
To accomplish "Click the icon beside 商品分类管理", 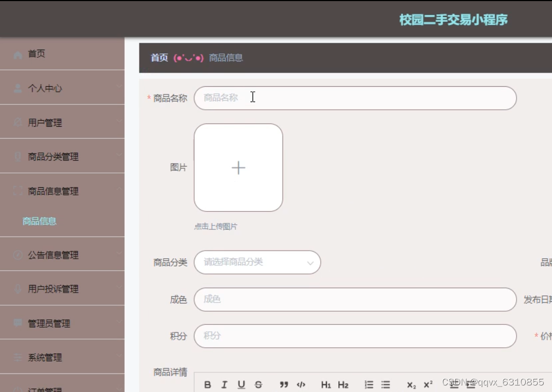I will (x=17, y=157).
